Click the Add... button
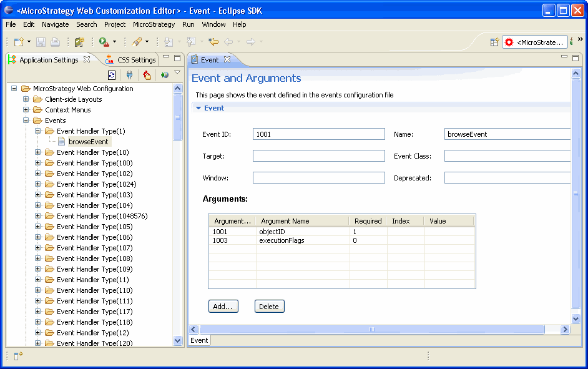Screen dimensions: 588x369 click(x=223, y=307)
